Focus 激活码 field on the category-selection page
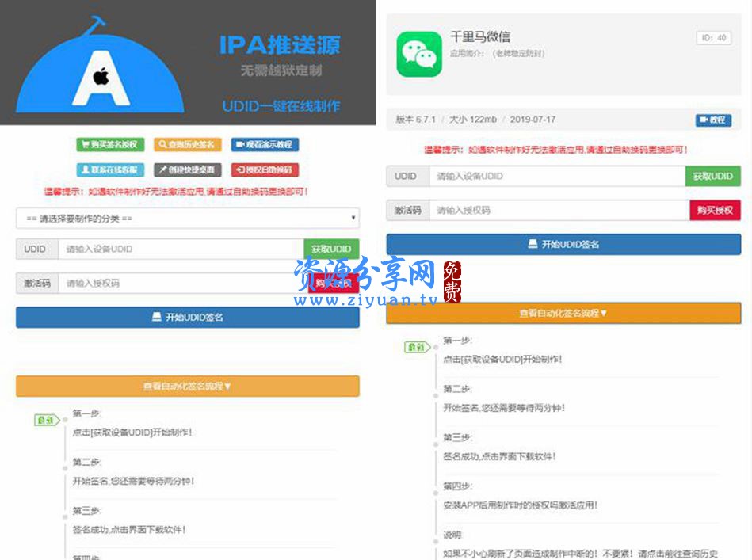Image resolution: width=752 pixels, height=560 pixels. pyautogui.click(x=185, y=284)
